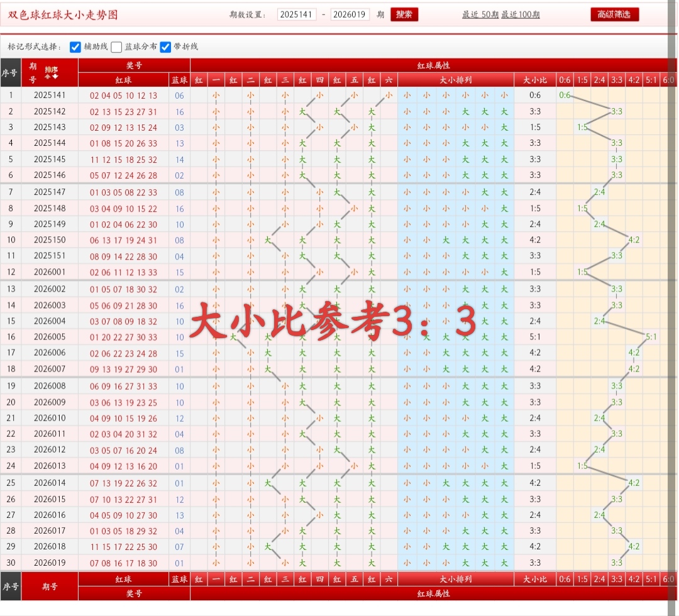Viewport: 679px width, 616px height.
Task: Open the 最近100期 link
Action: pos(521,14)
